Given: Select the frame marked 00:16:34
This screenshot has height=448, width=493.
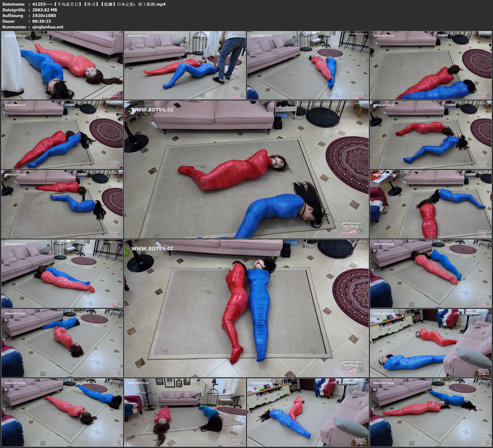Looking at the screenshot, I should click(62, 204).
